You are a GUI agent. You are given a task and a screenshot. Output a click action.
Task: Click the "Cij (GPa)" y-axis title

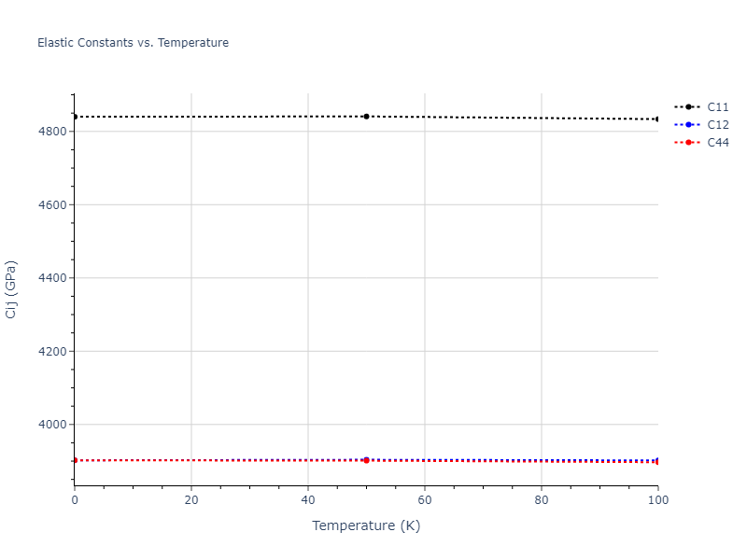[x=11, y=289]
